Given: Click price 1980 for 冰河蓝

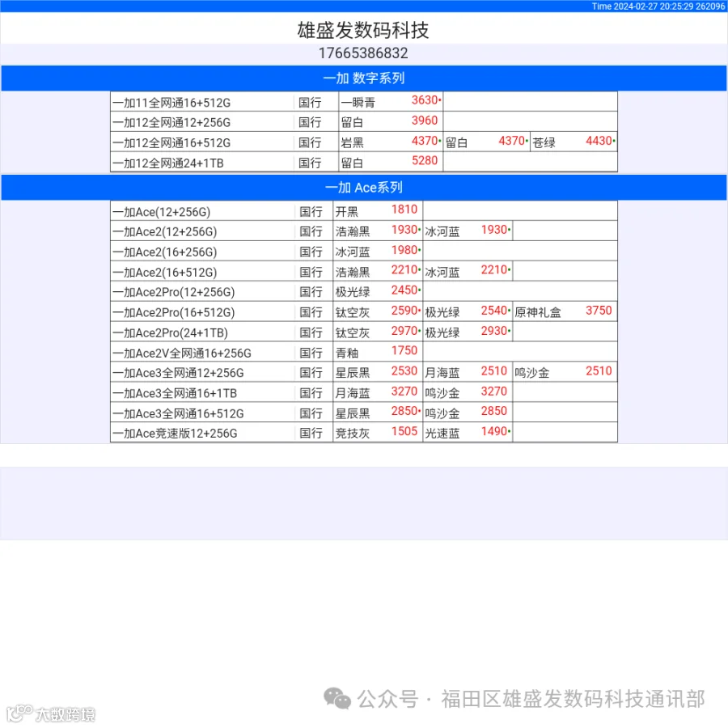Looking at the screenshot, I should pyautogui.click(x=404, y=250).
